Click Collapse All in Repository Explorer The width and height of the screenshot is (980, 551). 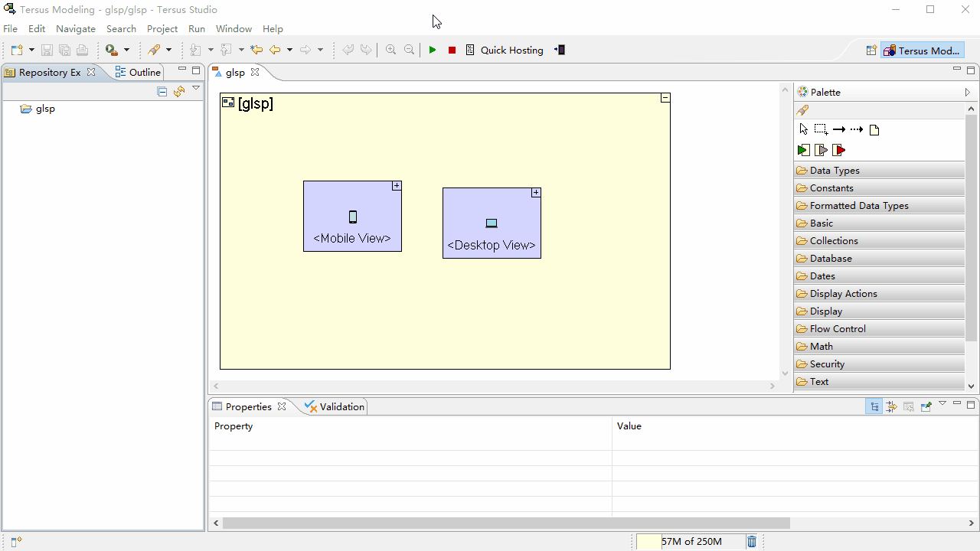point(162,92)
